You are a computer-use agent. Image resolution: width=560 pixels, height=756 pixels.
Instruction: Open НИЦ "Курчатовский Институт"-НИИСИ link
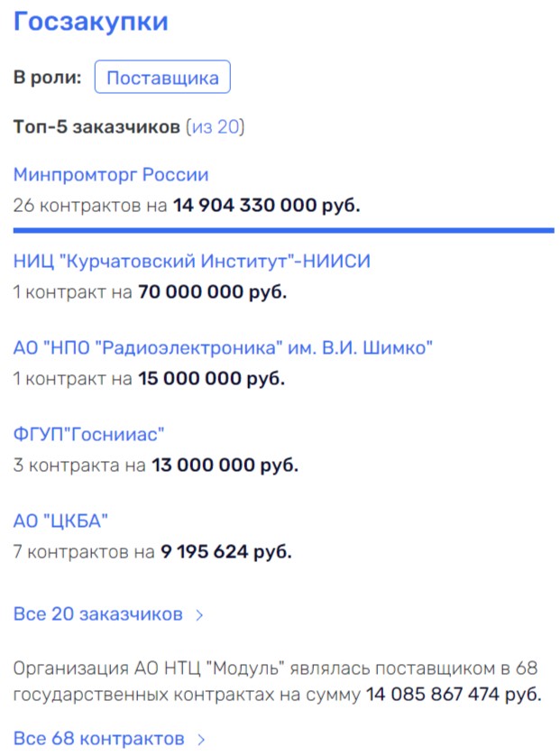click(192, 261)
